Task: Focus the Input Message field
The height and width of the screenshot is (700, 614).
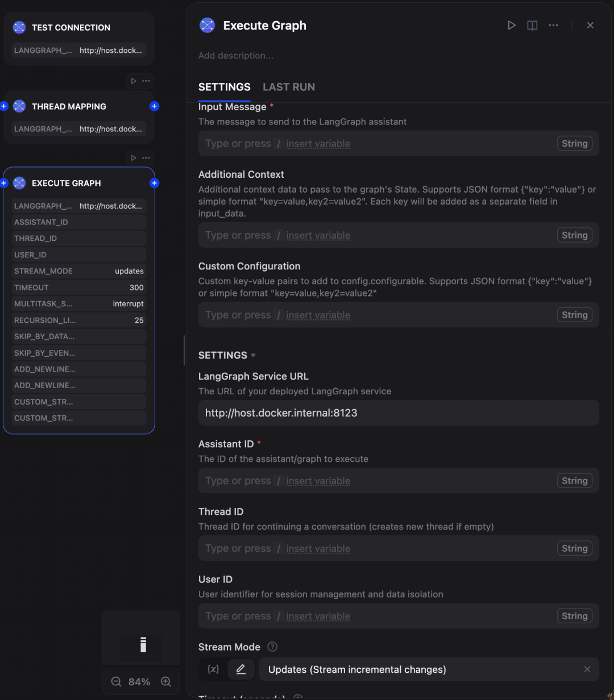Action: [x=399, y=143]
